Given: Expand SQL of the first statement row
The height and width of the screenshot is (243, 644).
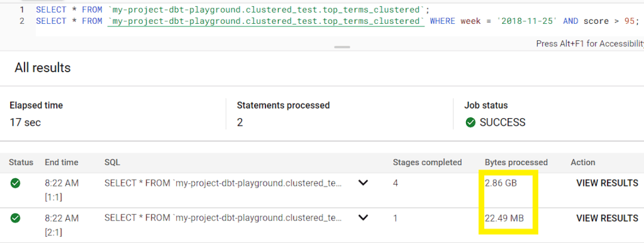Looking at the screenshot, I should (363, 183).
